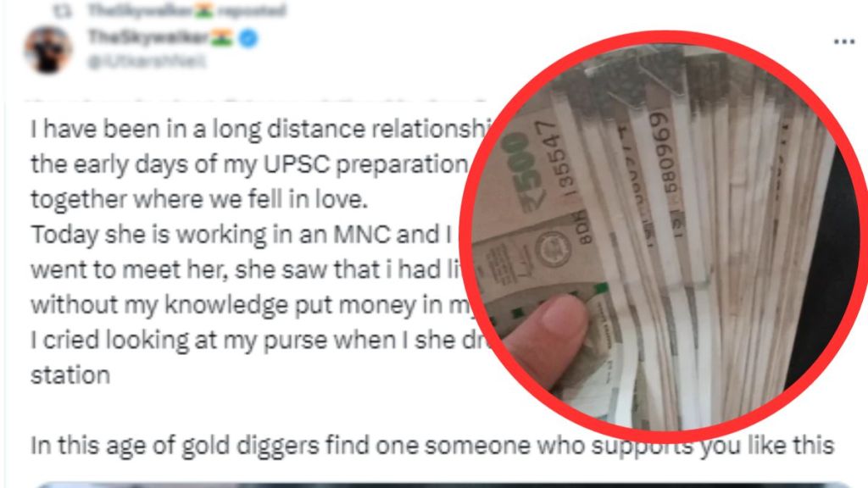Click the 'gold diggers' sentence in tweet
The height and width of the screenshot is (488, 868).
(x=432, y=445)
